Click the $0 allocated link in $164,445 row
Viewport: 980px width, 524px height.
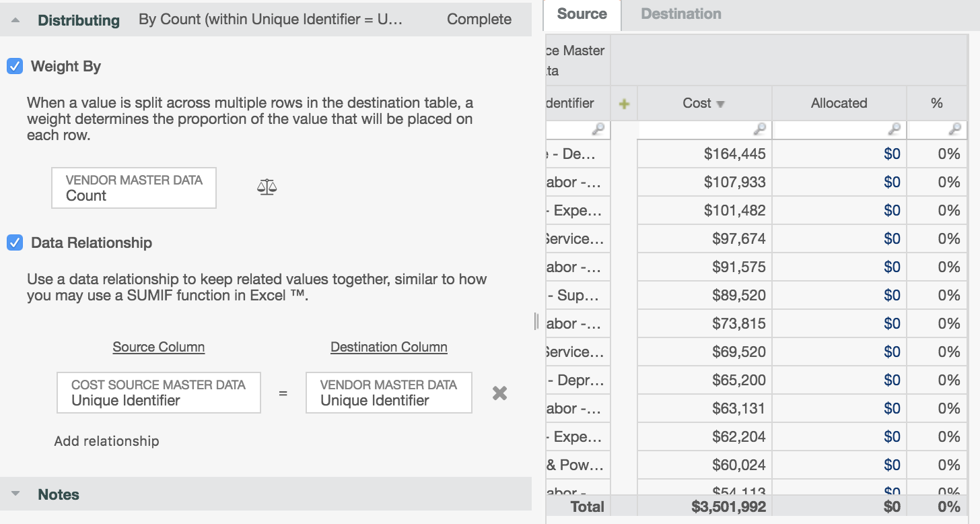892,154
